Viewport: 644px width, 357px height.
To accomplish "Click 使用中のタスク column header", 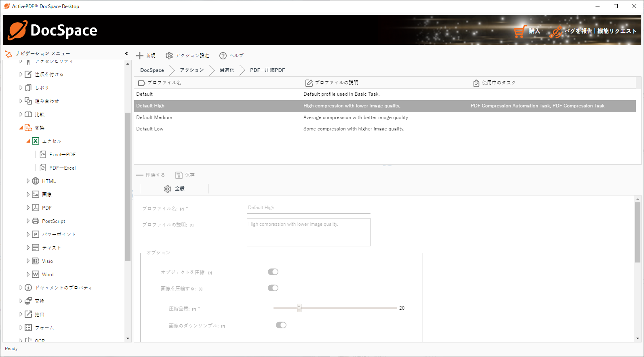I will pos(499,82).
